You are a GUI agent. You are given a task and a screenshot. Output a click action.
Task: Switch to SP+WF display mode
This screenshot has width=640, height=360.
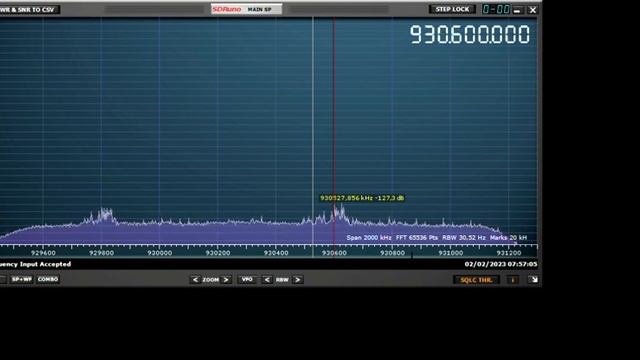click(22, 280)
